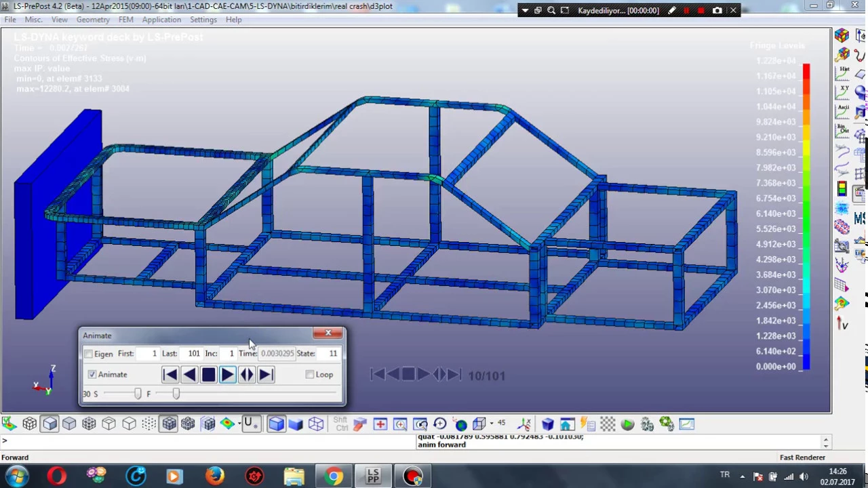Click the Last state input field
The image size is (868, 488).
point(192,353)
